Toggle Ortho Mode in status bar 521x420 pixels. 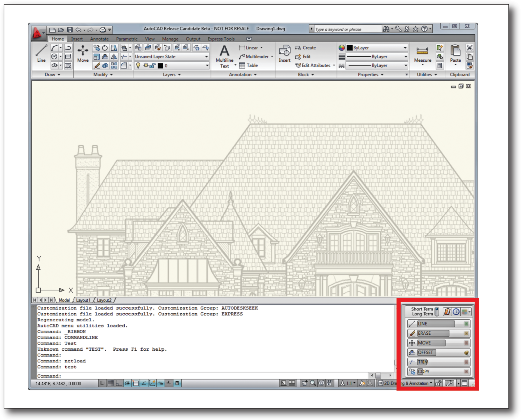tap(119, 383)
